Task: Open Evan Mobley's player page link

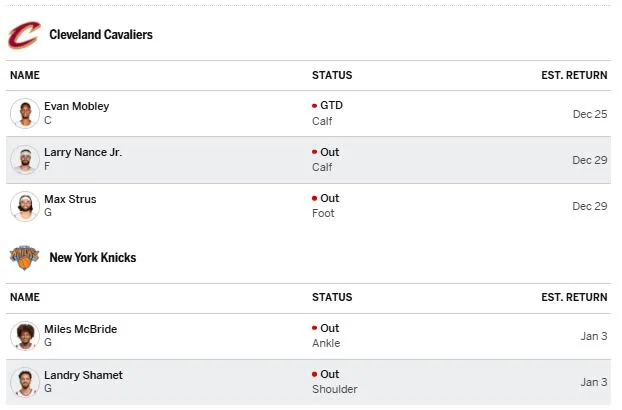Action: 77,106
